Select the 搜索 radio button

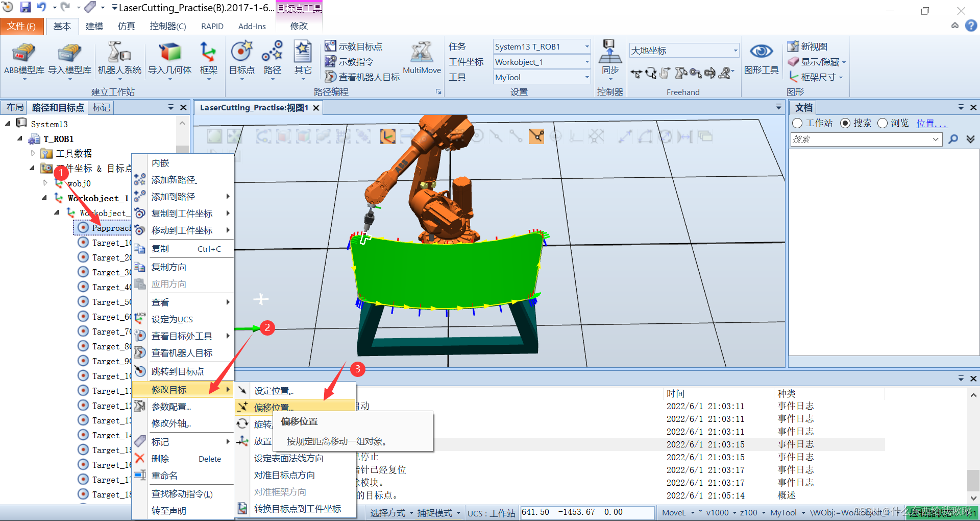point(845,124)
